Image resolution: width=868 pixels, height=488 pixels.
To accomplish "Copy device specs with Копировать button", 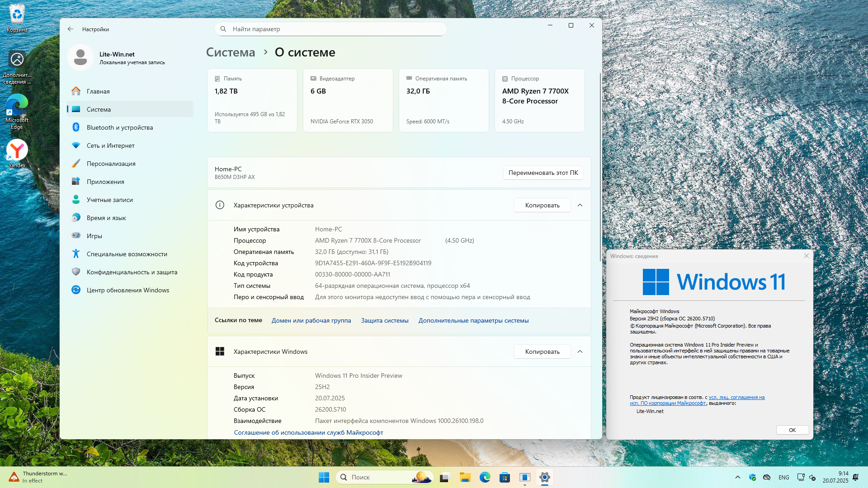I will coord(542,205).
